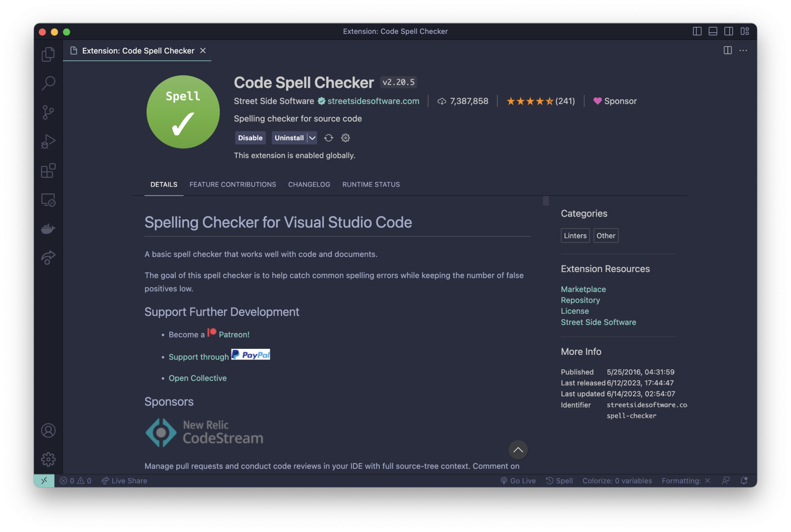Screen dimensions: 791x532
Task: Click the install count 7,387,858
Action: tap(463, 101)
